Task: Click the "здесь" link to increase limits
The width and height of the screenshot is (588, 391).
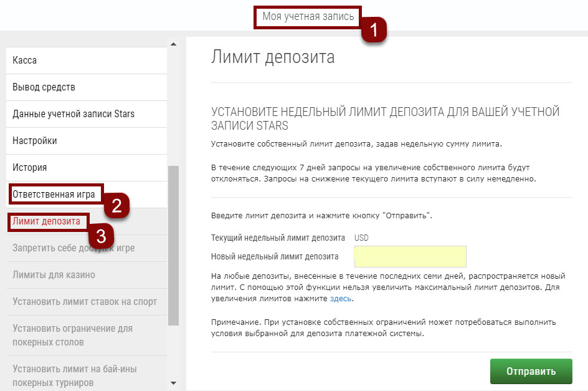Action: tap(340, 299)
